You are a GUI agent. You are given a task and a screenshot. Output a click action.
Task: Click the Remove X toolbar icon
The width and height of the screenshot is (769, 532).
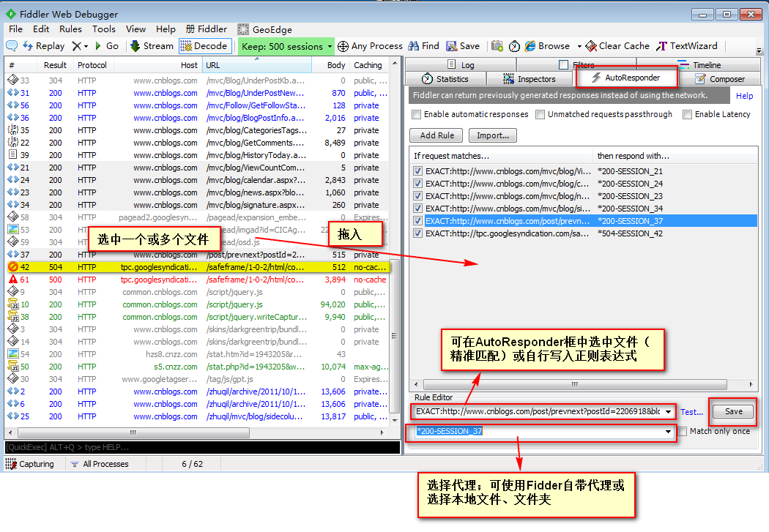(76, 46)
